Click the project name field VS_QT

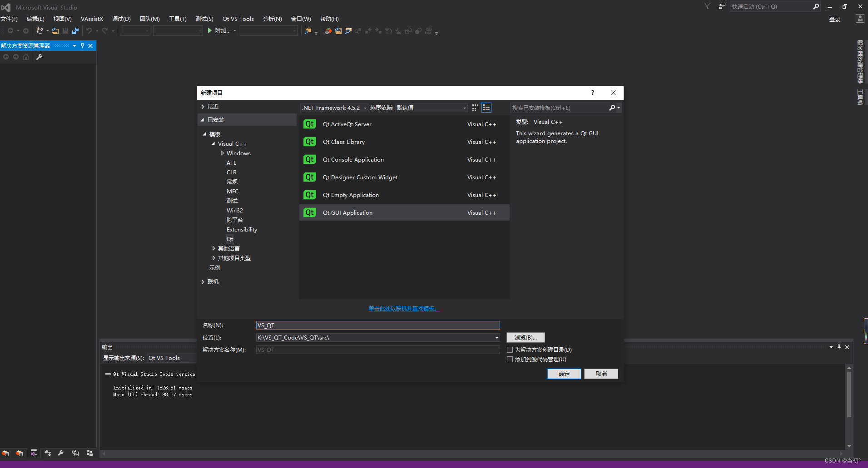click(x=378, y=325)
